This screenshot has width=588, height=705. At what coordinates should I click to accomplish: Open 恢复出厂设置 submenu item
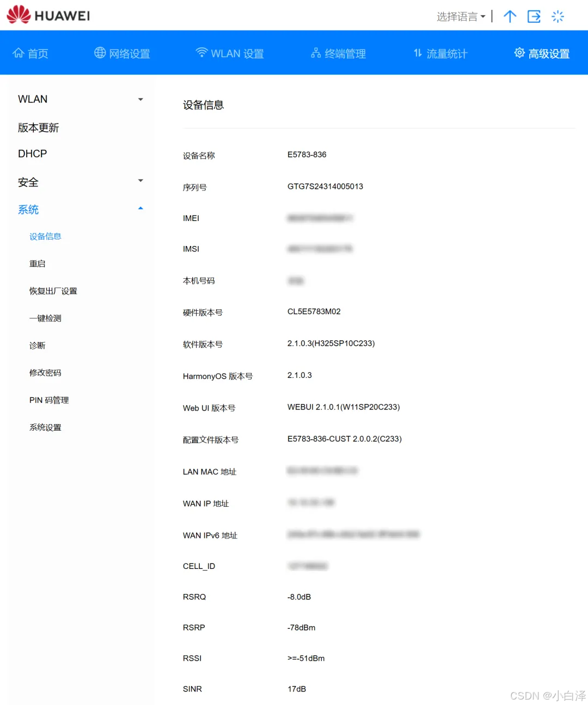coord(53,291)
